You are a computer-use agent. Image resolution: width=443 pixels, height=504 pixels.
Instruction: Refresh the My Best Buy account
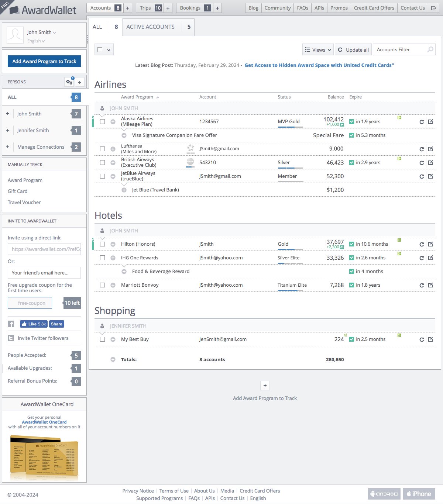(x=422, y=339)
